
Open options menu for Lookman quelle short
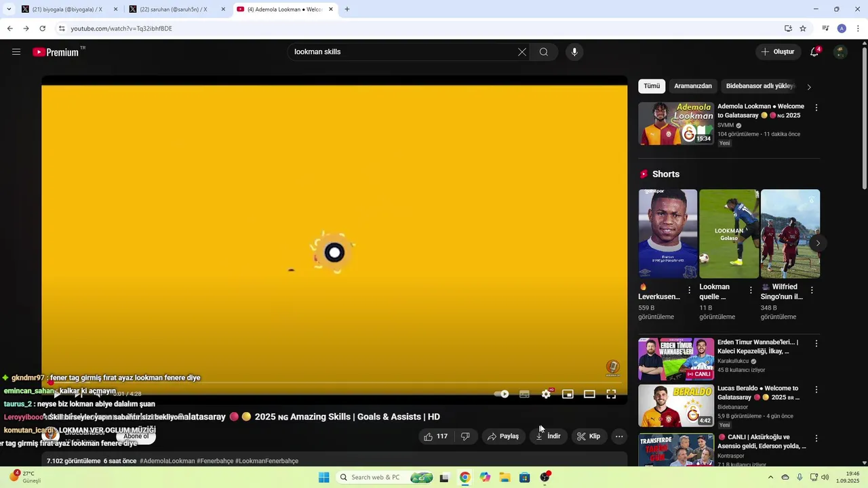[751, 290]
